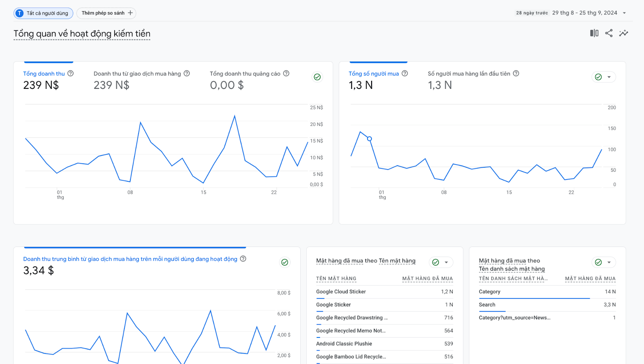Click Thêm phép so sánh button
The image size is (644, 364).
point(106,13)
